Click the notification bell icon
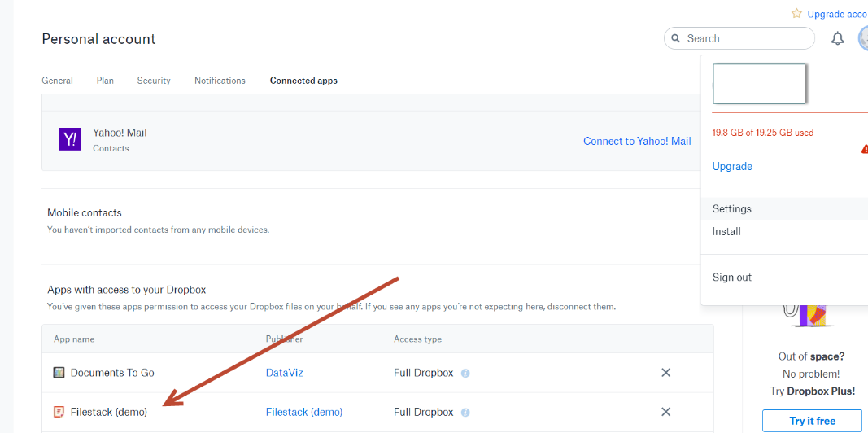This screenshot has width=868, height=433. click(838, 38)
